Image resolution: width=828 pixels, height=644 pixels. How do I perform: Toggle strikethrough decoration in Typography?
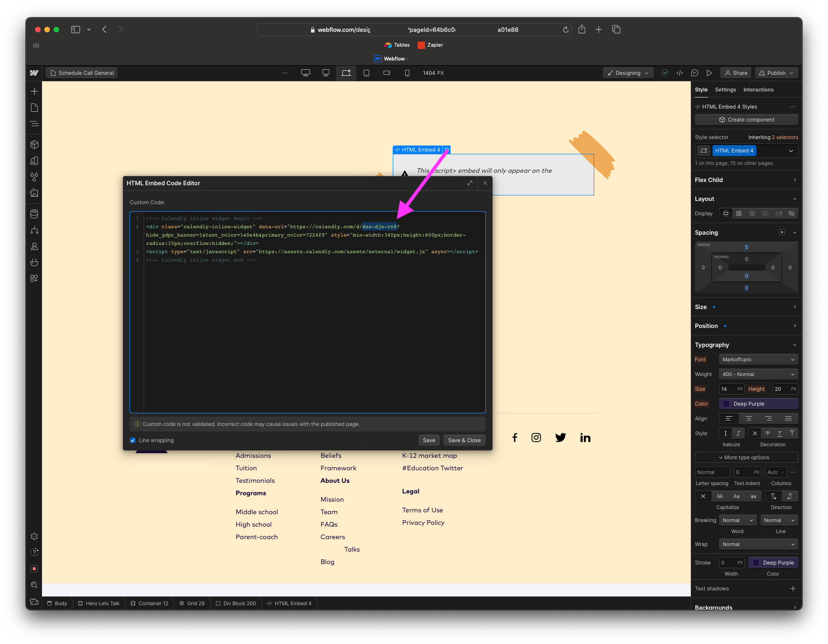(x=767, y=433)
